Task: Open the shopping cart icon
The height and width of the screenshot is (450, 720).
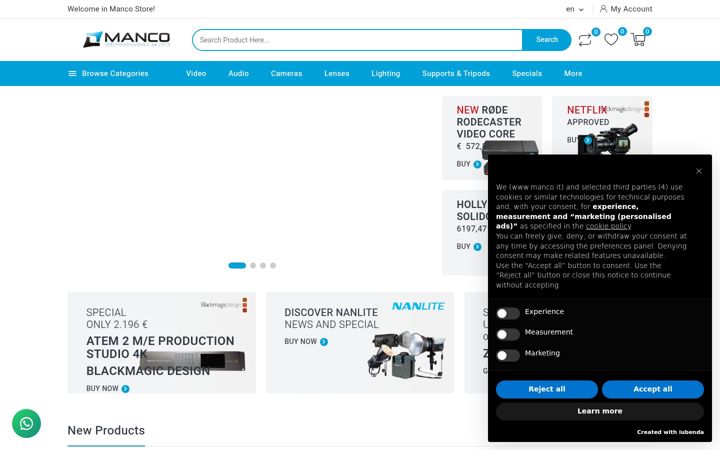Action: tap(638, 40)
